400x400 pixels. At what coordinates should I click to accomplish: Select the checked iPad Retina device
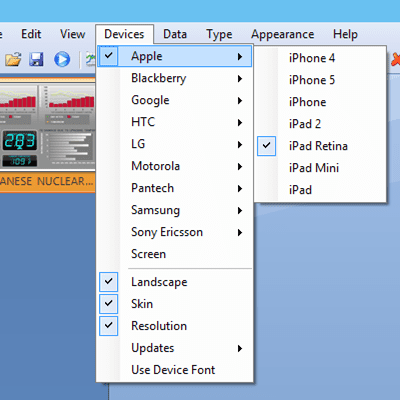pos(320,146)
